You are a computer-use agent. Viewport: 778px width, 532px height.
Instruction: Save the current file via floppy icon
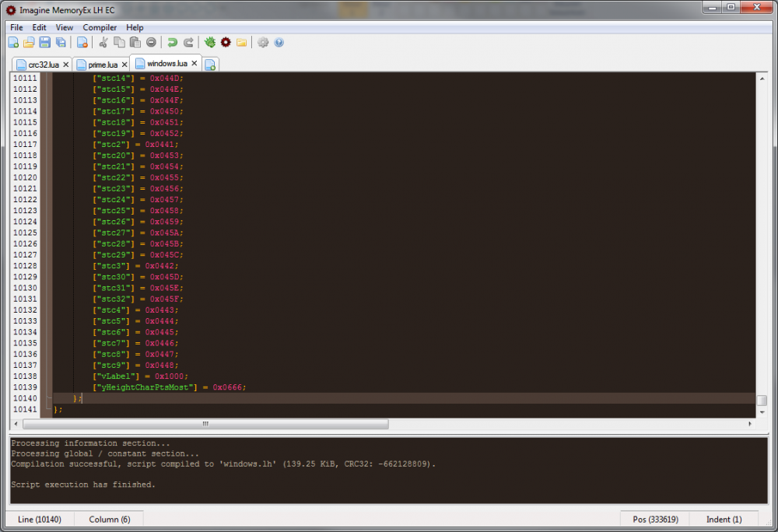pyautogui.click(x=44, y=43)
